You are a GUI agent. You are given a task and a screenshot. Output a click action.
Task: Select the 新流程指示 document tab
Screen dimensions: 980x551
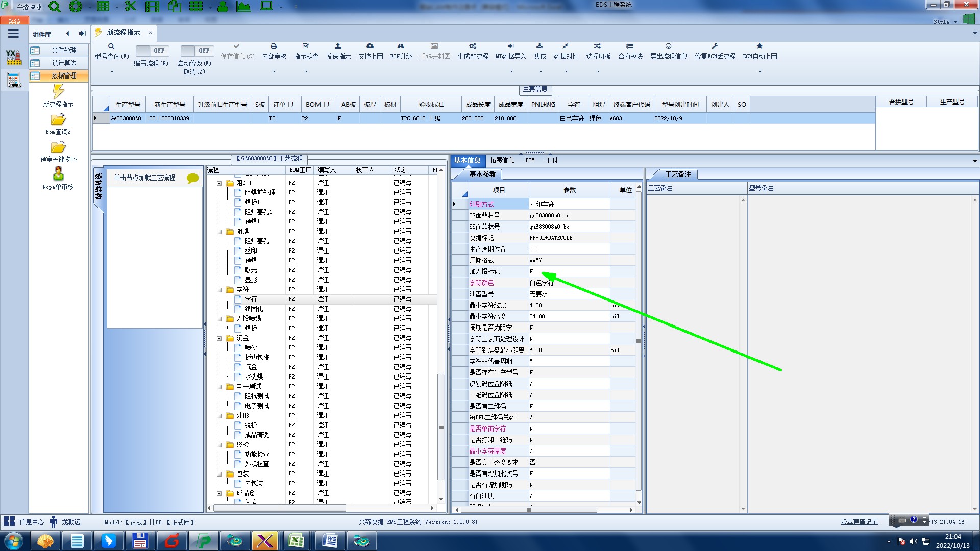coord(123,32)
